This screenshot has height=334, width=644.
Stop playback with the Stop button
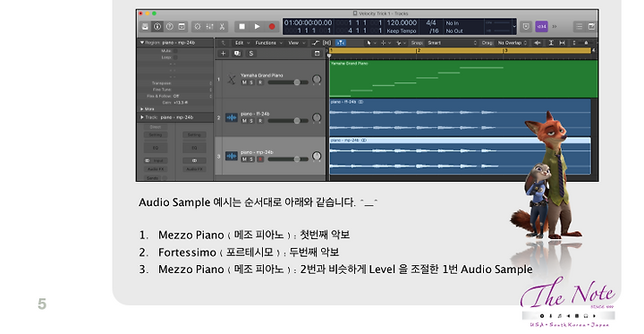(241, 26)
